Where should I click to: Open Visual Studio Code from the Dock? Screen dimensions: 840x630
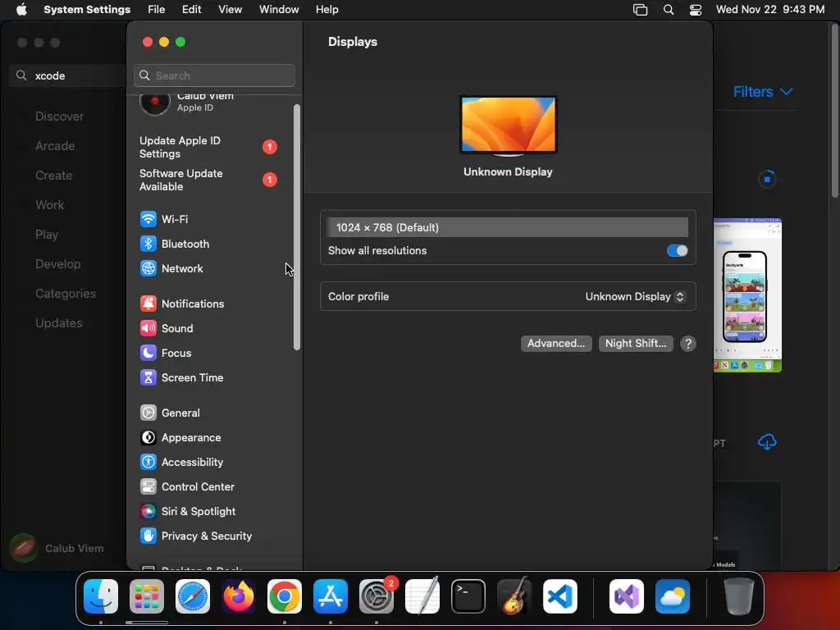(560, 596)
